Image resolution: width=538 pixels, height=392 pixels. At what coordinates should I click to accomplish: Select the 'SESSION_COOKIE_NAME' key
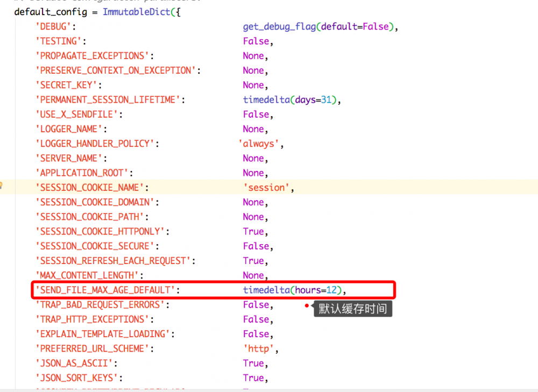[x=90, y=188]
